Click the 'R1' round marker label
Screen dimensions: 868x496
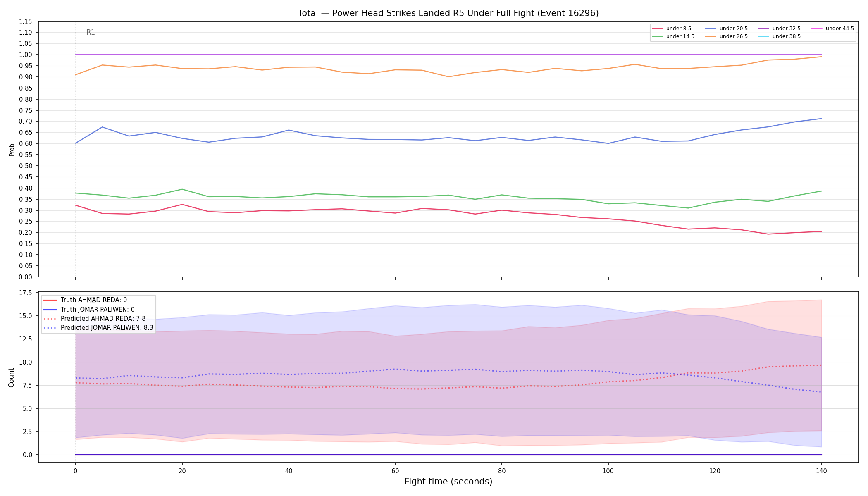(91, 32)
